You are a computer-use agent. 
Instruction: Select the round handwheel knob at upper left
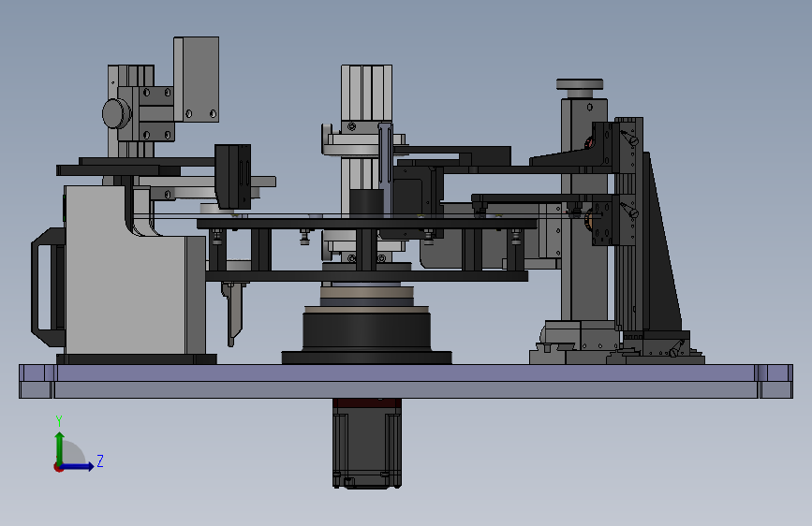[116, 114]
